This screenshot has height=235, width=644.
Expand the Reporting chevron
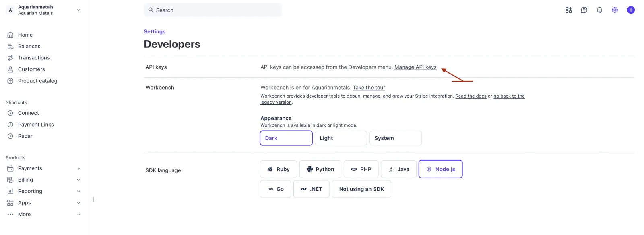78,191
